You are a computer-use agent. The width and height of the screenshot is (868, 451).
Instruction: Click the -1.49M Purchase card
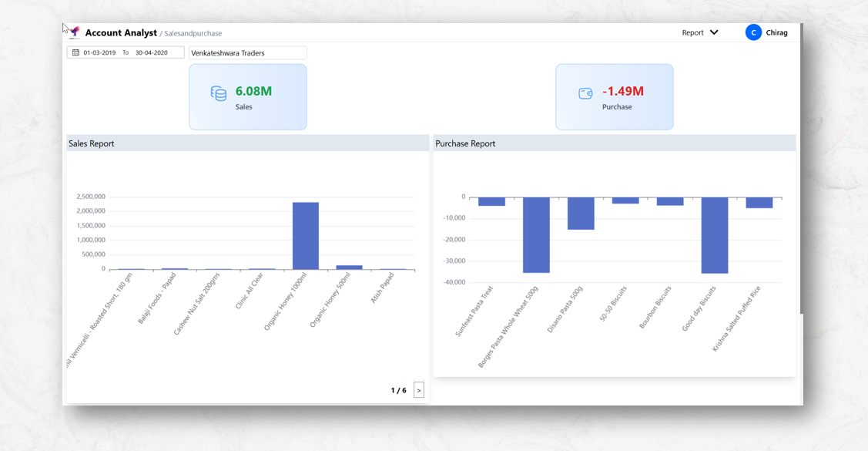(x=615, y=97)
